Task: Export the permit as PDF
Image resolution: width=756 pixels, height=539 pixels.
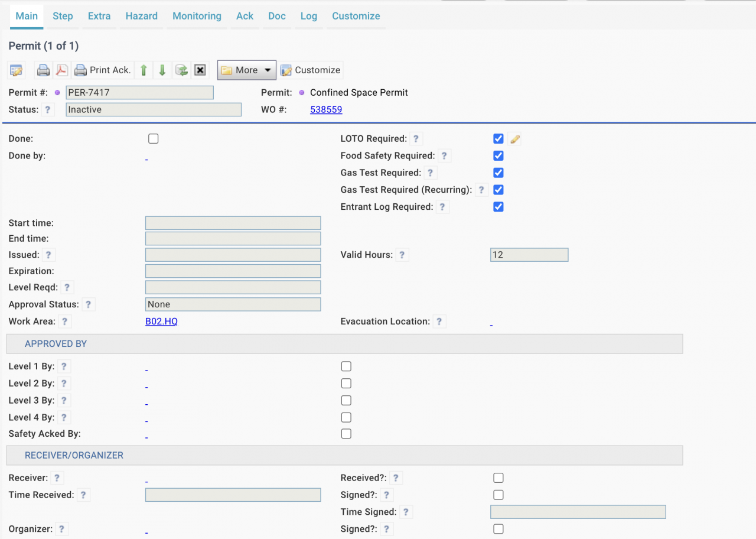Action: (61, 70)
